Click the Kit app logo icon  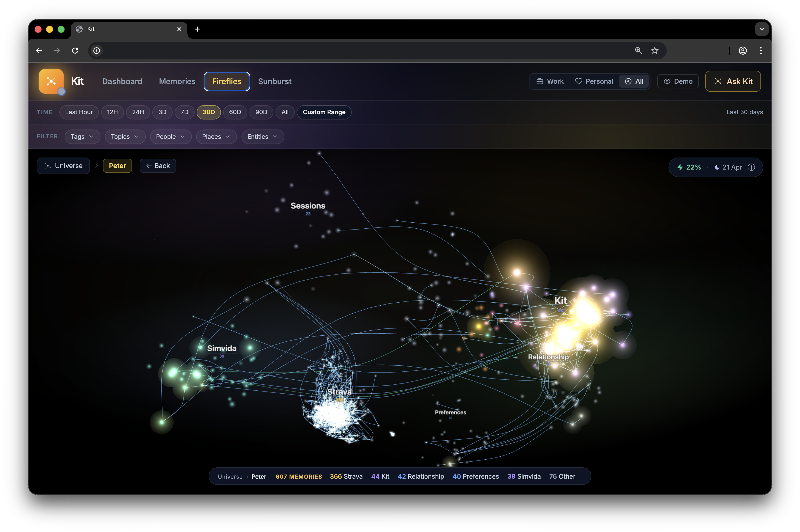click(x=51, y=81)
